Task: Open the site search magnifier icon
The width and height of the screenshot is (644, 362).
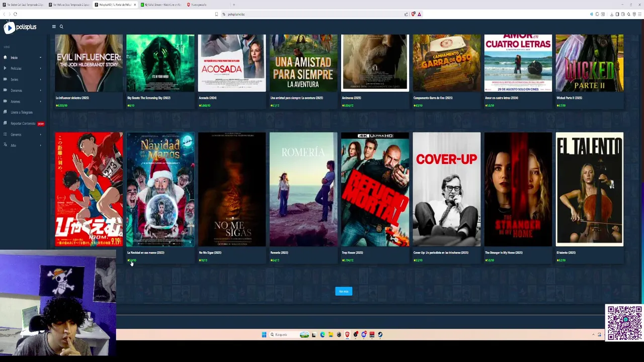Action: click(61, 27)
